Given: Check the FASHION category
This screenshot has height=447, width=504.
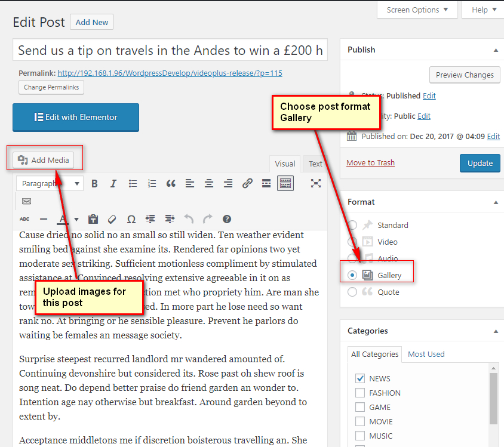Looking at the screenshot, I should pos(360,393).
